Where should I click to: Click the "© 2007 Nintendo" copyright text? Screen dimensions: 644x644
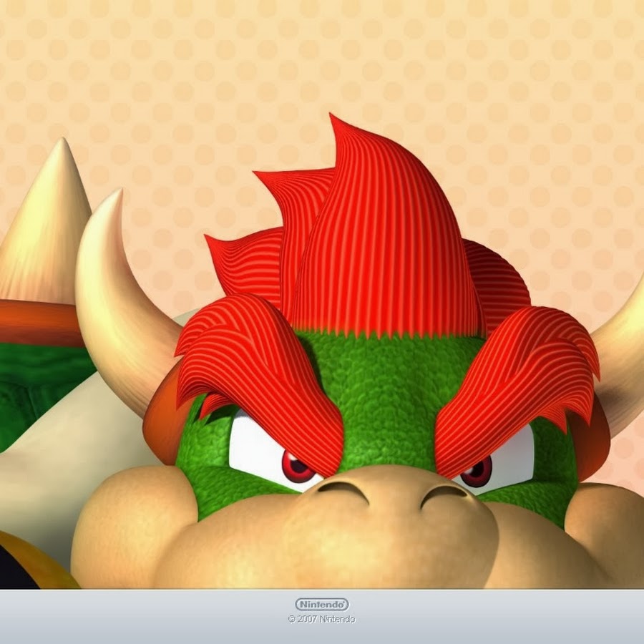(x=322, y=619)
